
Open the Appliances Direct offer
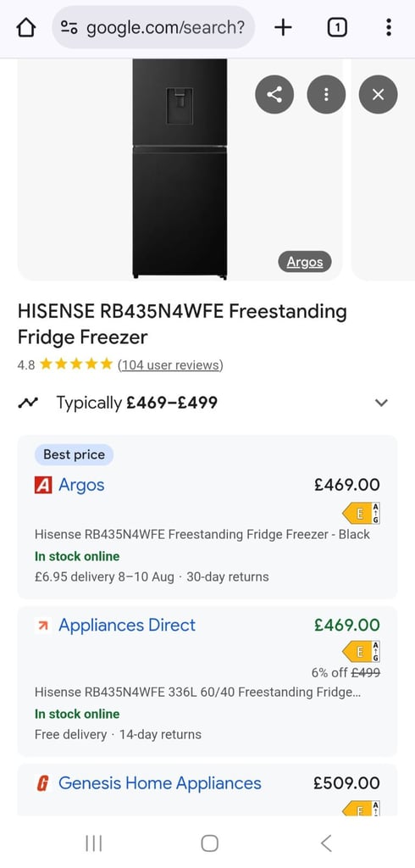(x=207, y=682)
